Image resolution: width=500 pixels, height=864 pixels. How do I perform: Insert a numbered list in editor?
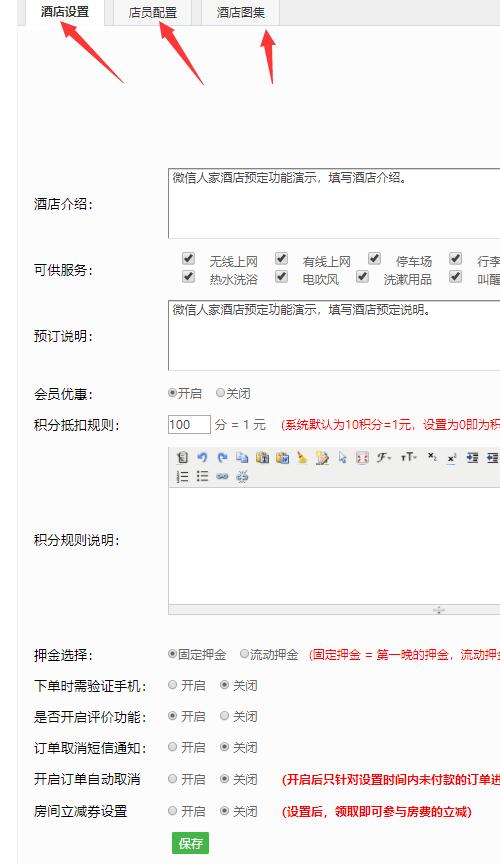pos(182,476)
